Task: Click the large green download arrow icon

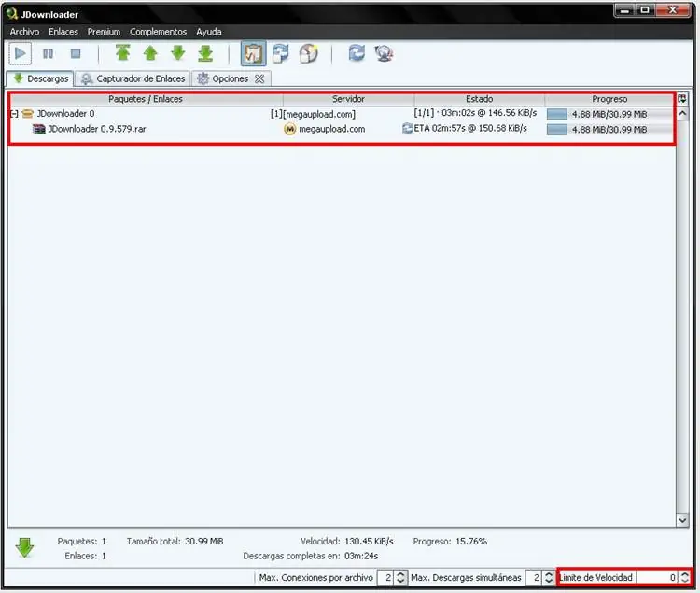Action: pos(24,548)
